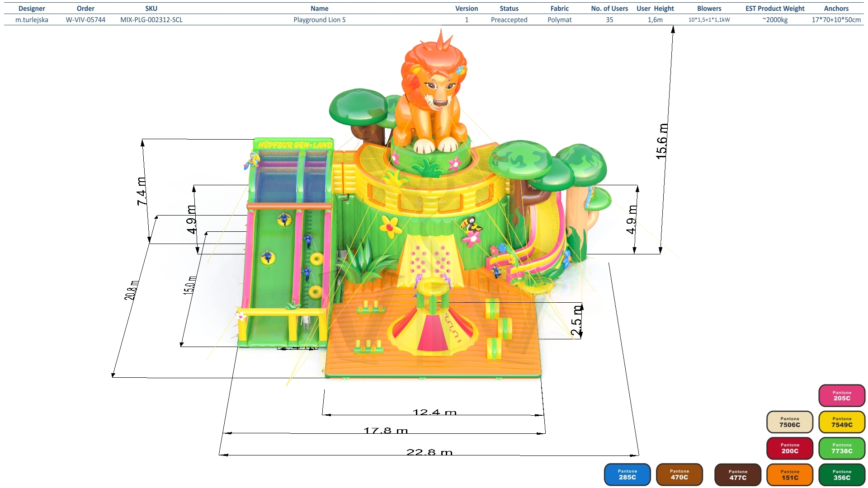Click the Designer column header
This screenshot has width=868, height=488.
tap(32, 9)
